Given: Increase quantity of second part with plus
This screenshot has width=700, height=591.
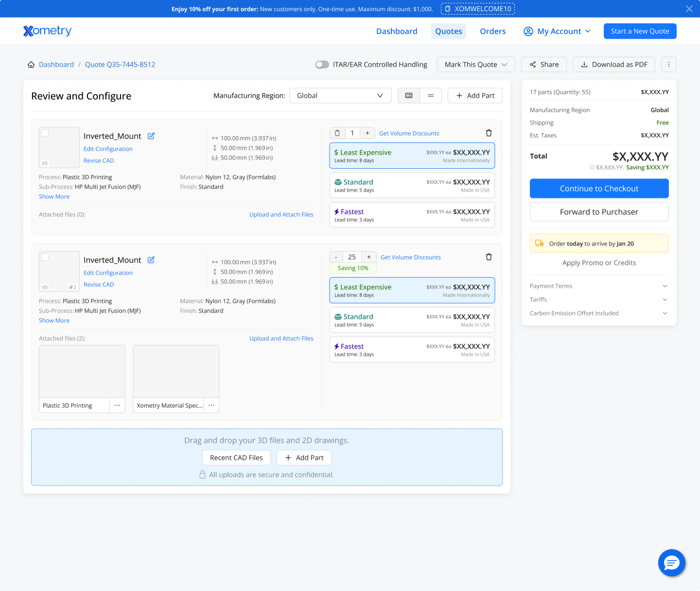Looking at the screenshot, I should pyautogui.click(x=369, y=257).
